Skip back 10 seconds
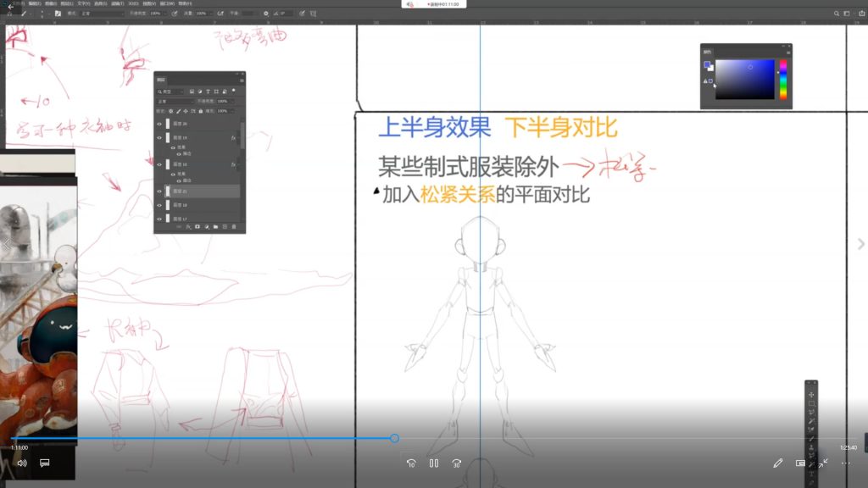 (x=411, y=463)
